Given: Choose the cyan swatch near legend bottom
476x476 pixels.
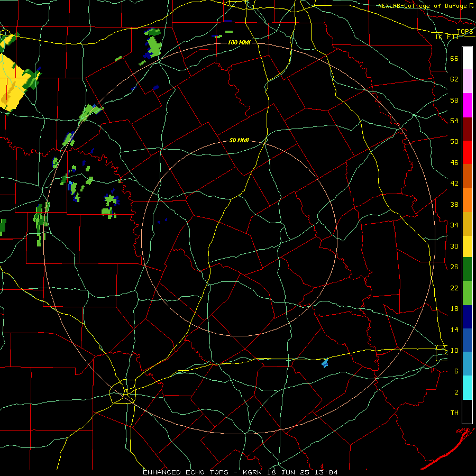Looking at the screenshot, I should tap(467, 388).
